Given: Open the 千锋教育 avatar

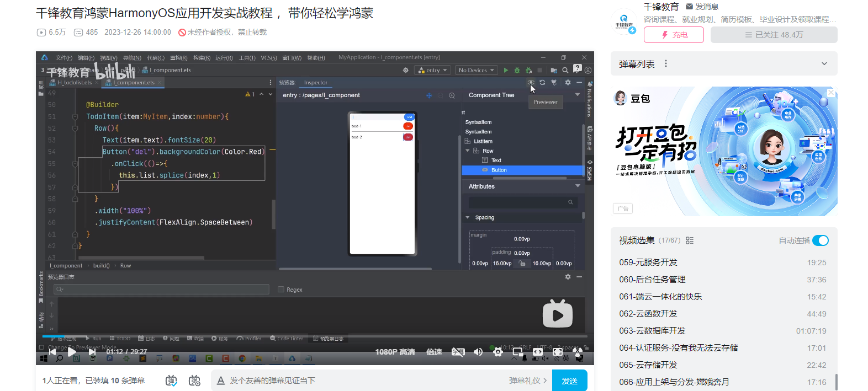Looking at the screenshot, I should [624, 23].
